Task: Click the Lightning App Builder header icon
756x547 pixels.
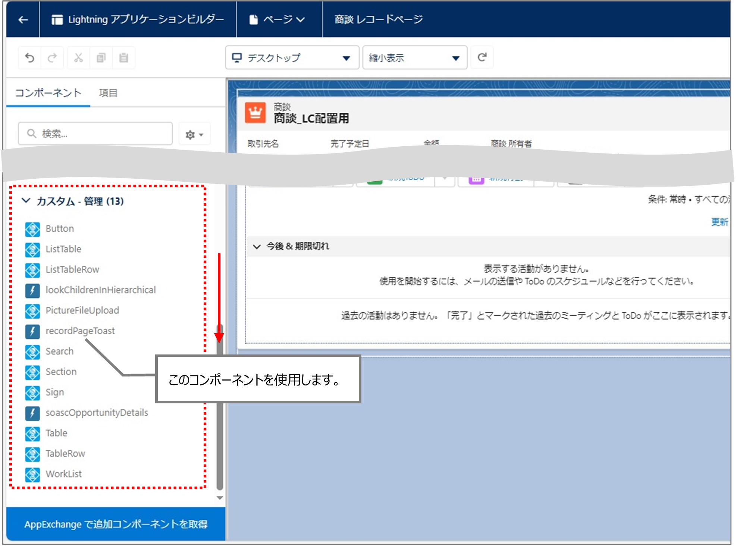Action: point(57,20)
